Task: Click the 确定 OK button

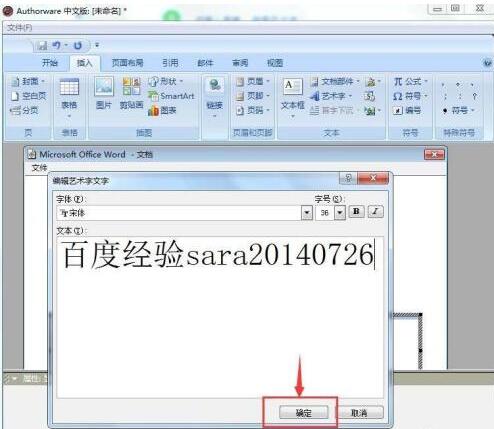Action: [304, 413]
